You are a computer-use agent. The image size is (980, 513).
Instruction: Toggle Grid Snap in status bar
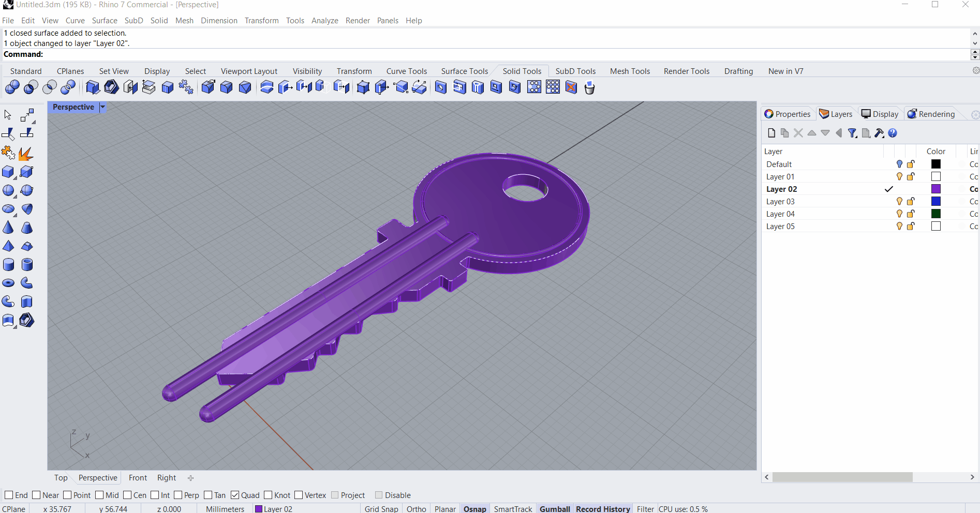(x=381, y=509)
